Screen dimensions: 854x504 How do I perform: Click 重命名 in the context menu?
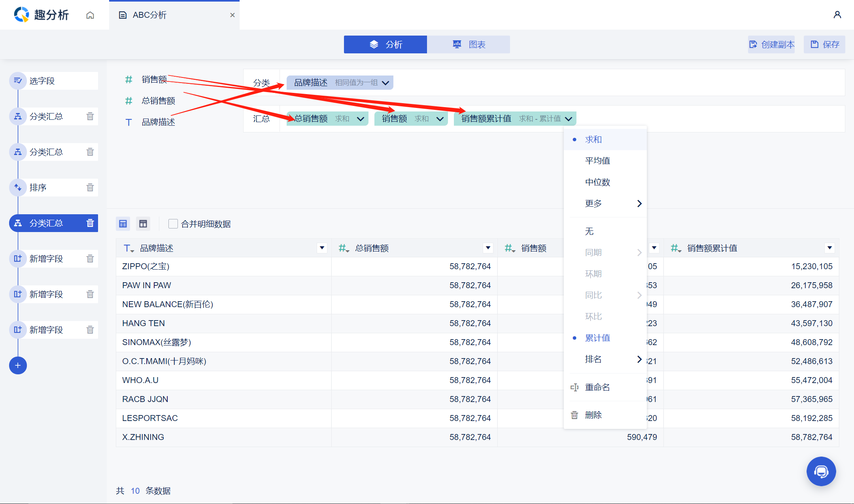pos(597,387)
